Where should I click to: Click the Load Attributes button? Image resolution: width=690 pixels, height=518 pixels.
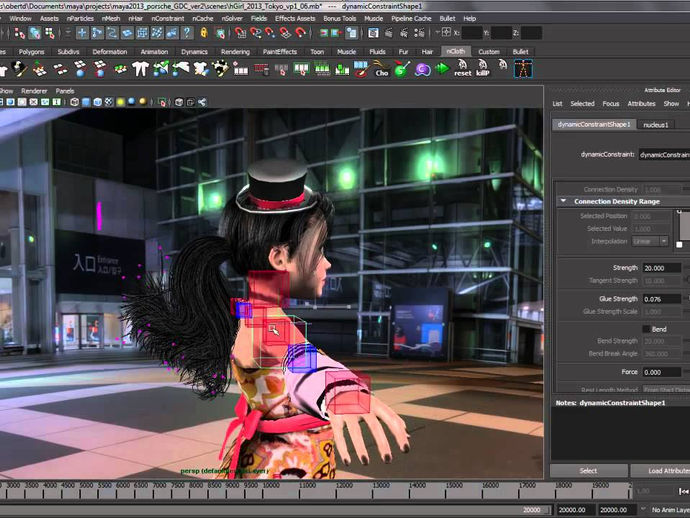[x=661, y=470]
